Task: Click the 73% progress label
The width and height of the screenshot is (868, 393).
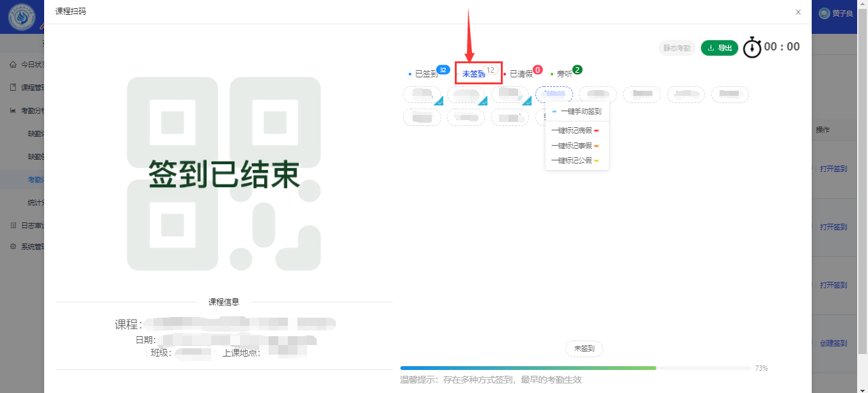Action: point(761,368)
